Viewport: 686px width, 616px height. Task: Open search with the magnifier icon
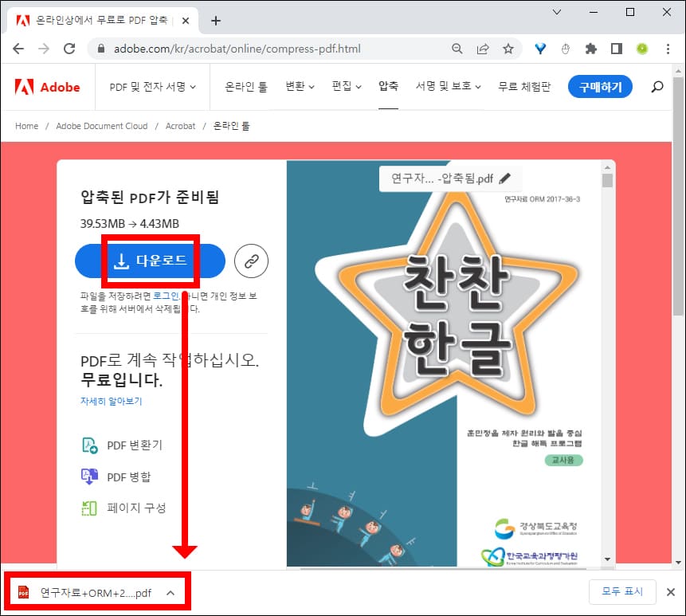657,87
